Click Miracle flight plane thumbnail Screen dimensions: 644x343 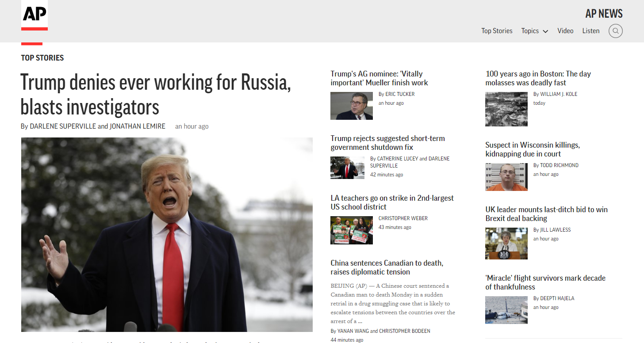pyautogui.click(x=506, y=310)
